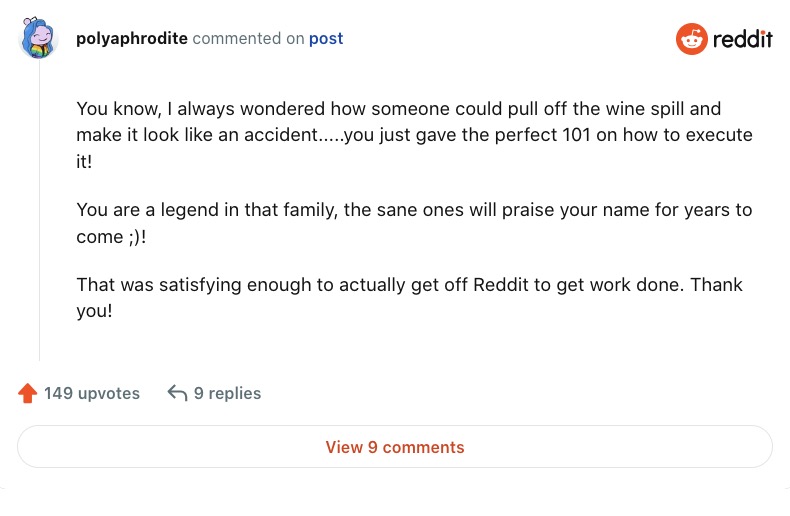Open the 9 replies link
This screenshot has height=516, width=790.
pos(227,393)
